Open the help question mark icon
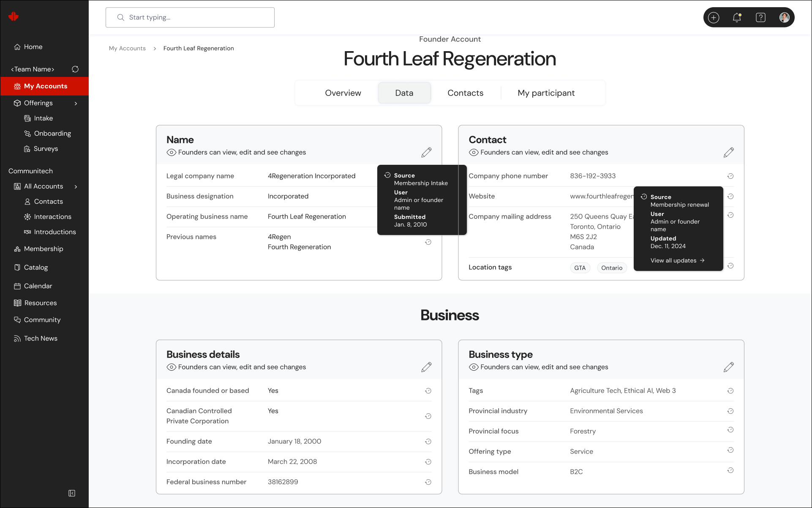Screen dimensions: 812x508 [x=760, y=17]
